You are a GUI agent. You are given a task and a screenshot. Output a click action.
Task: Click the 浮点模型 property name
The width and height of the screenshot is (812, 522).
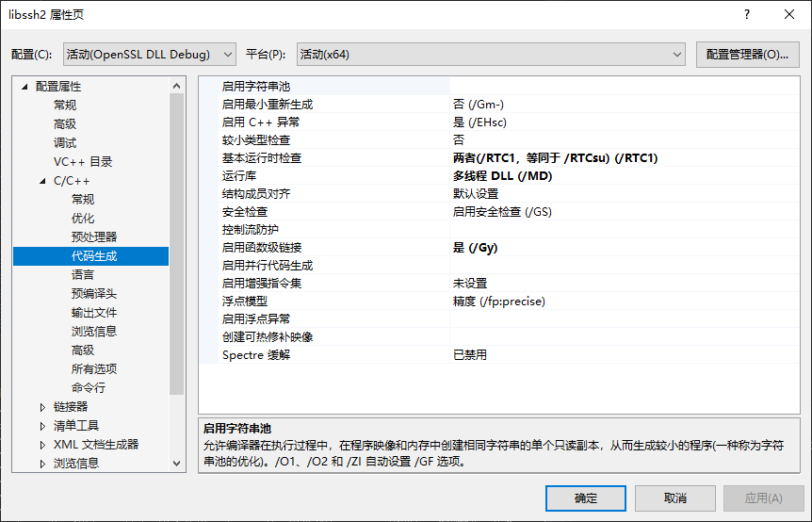click(x=244, y=302)
